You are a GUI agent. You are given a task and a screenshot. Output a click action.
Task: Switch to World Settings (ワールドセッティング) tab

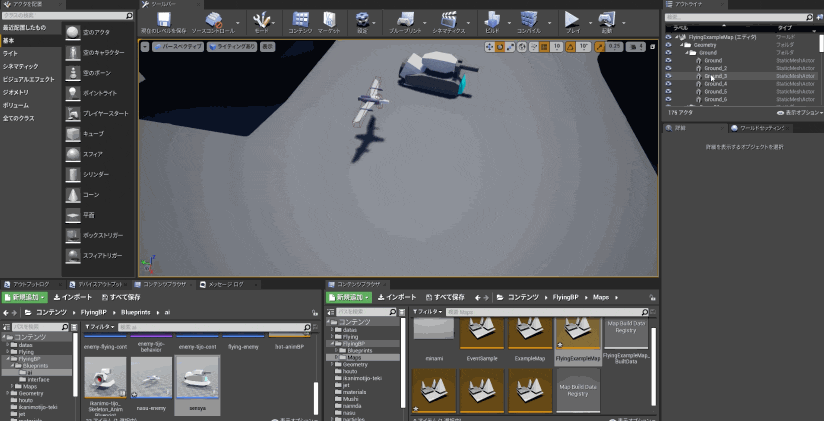(x=758, y=128)
